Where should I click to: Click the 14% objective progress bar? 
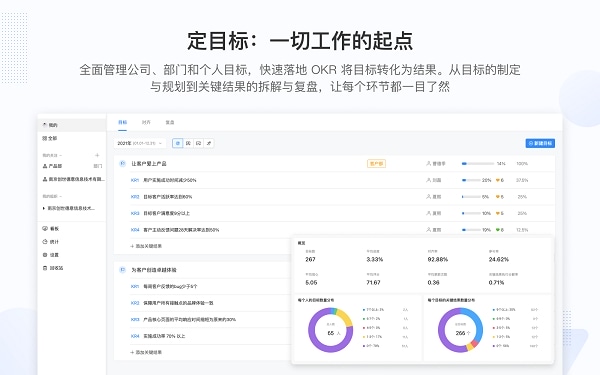click(478, 163)
